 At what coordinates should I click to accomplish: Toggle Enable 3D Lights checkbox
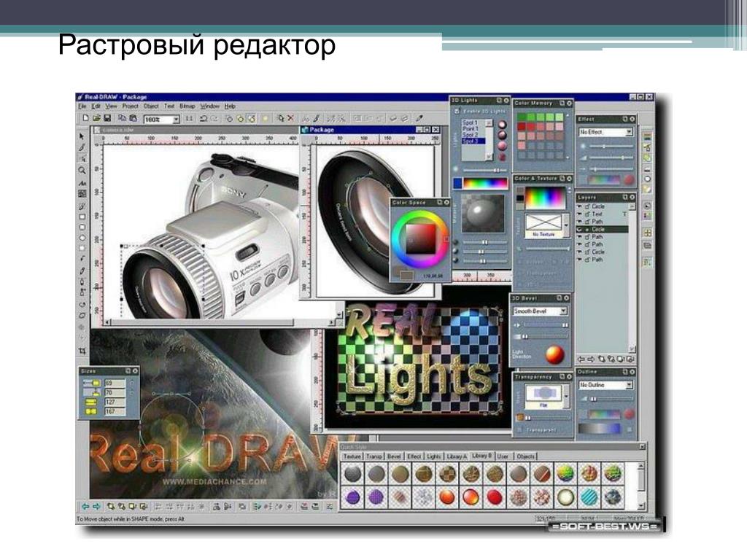457,111
